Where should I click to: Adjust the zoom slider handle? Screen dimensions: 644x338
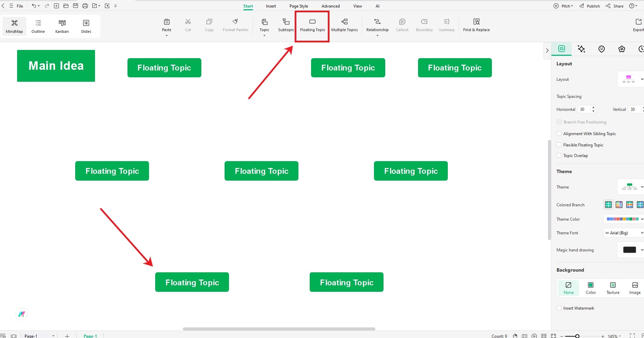tap(577, 336)
